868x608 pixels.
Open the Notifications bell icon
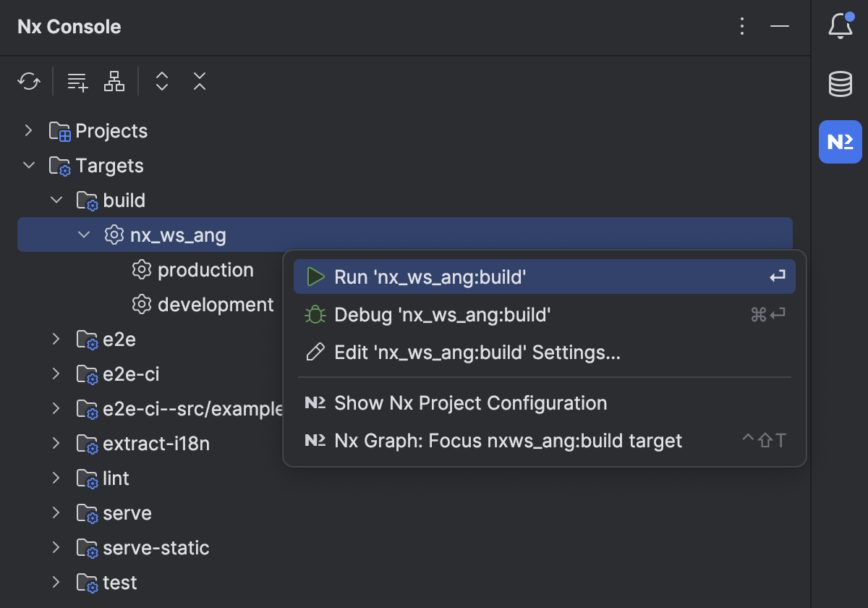pyautogui.click(x=840, y=26)
